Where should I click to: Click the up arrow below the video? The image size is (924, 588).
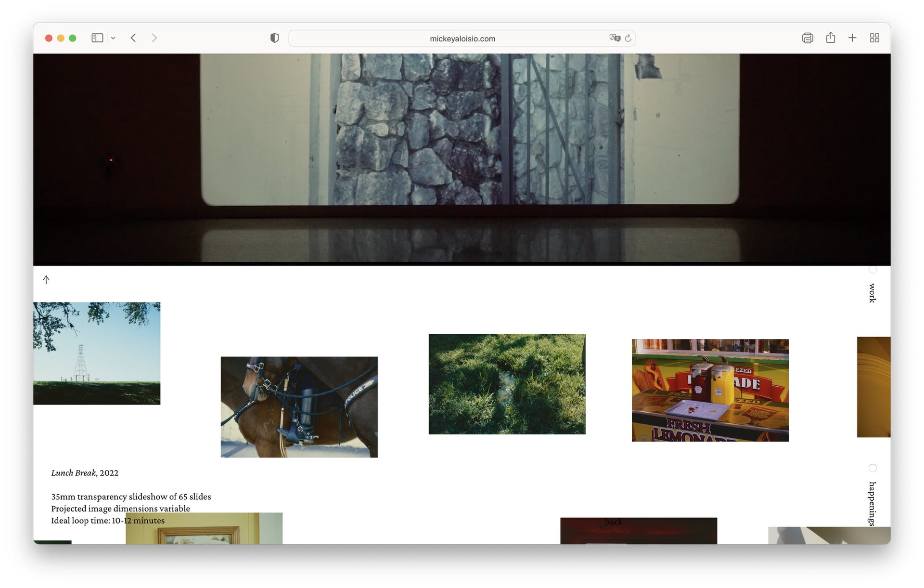point(46,280)
